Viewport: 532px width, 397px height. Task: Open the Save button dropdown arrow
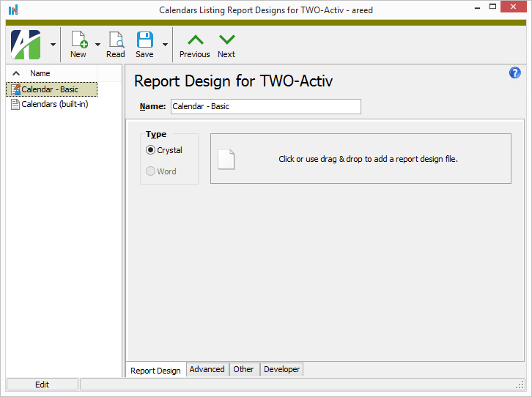165,45
